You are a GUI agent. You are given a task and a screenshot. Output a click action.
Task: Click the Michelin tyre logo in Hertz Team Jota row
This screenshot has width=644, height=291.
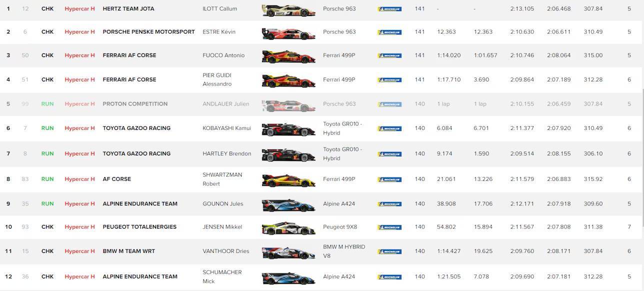coord(389,9)
